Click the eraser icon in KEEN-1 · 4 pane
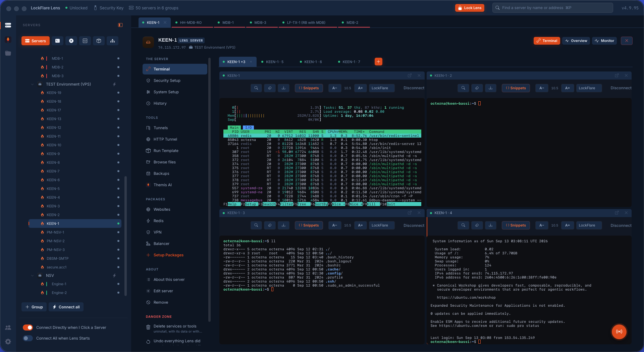 coord(477,225)
